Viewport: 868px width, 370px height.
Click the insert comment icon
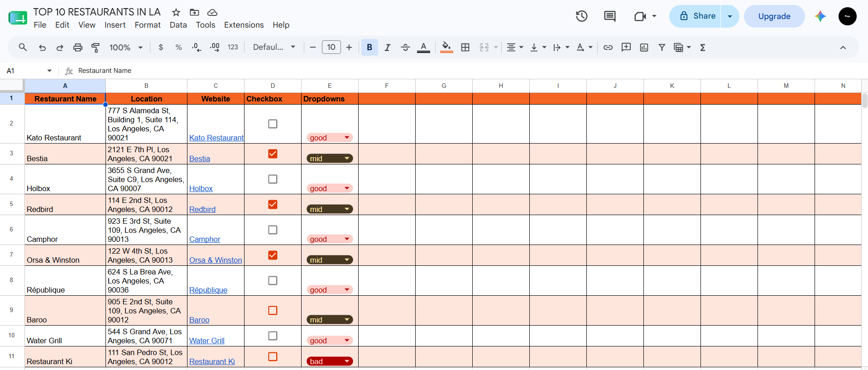click(x=626, y=47)
